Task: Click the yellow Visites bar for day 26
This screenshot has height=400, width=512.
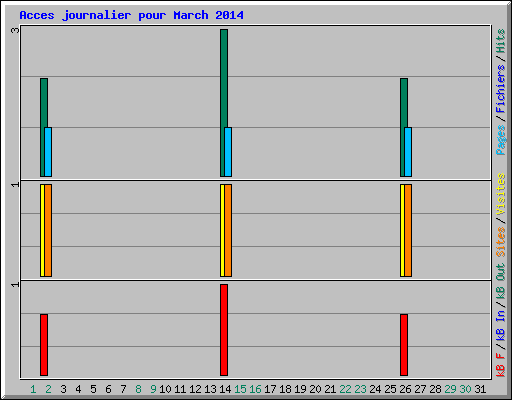Action: pyautogui.click(x=402, y=230)
